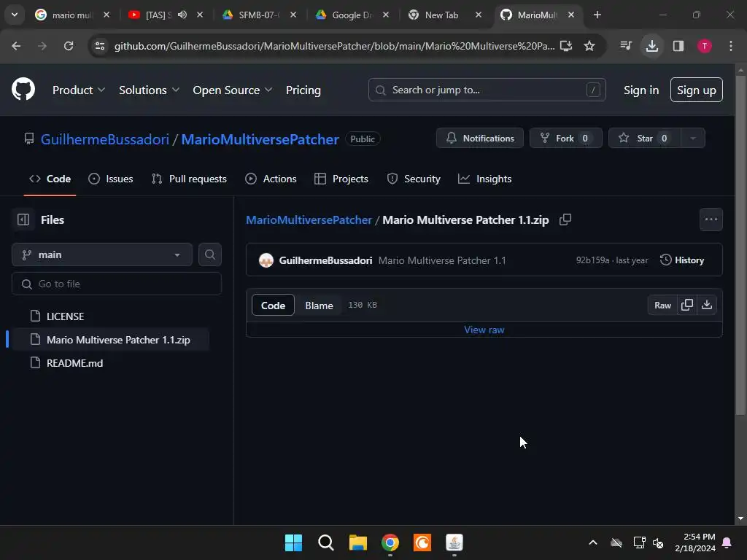This screenshot has height=560, width=747.
Task: Open a new browser tab
Action: coord(597,15)
